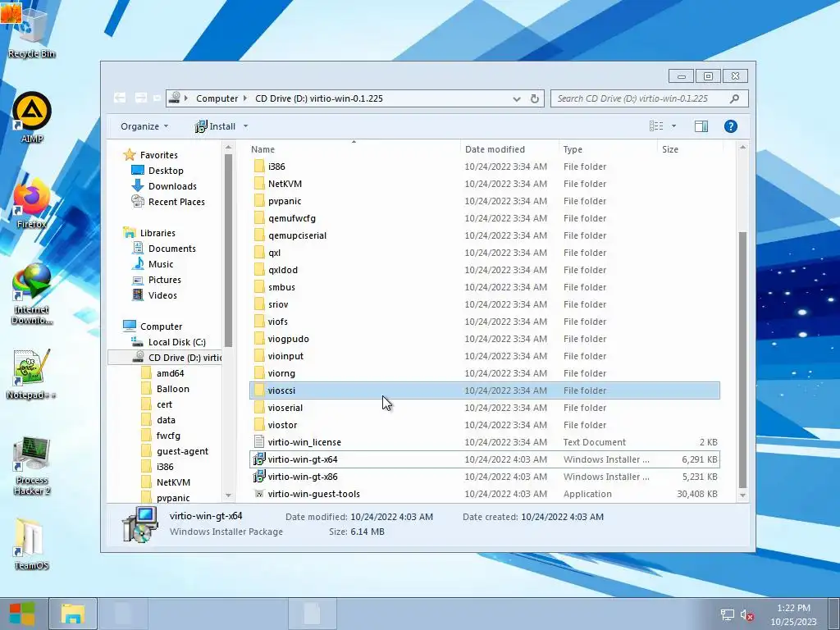Click the Windows Start button
The width and height of the screenshot is (840, 630).
(22, 614)
